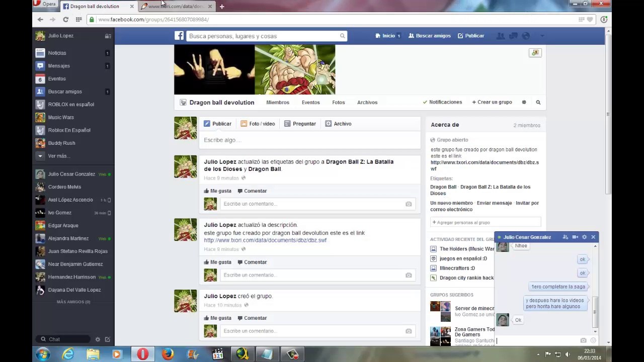The height and width of the screenshot is (362, 644).
Task: Open friend requests icon in top bar
Action: (x=500, y=36)
